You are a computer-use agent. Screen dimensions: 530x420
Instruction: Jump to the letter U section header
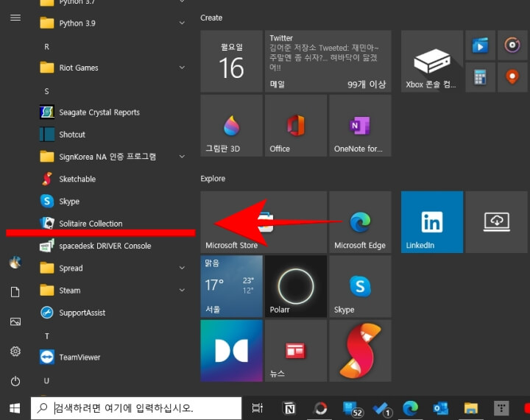pyautogui.click(x=46, y=381)
